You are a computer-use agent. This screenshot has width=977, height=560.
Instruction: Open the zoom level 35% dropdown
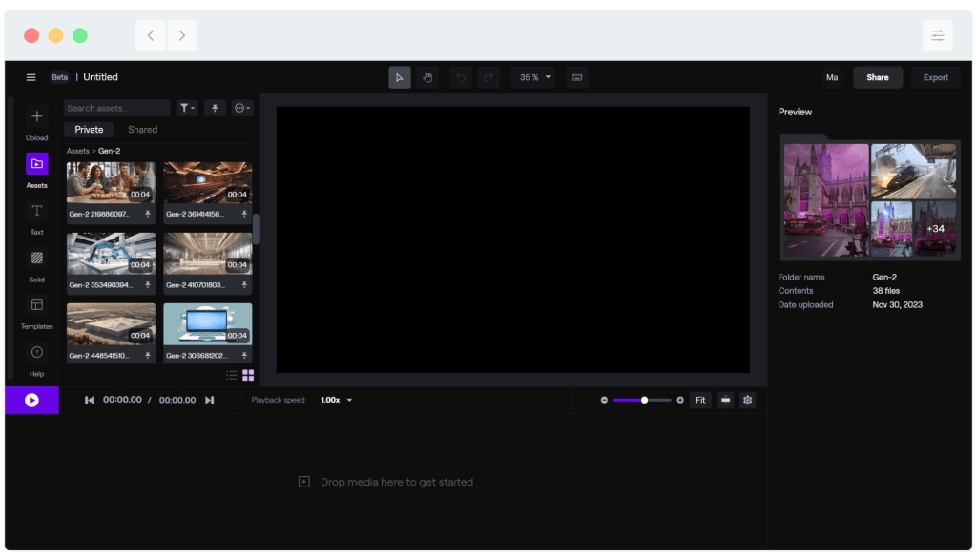tap(532, 77)
